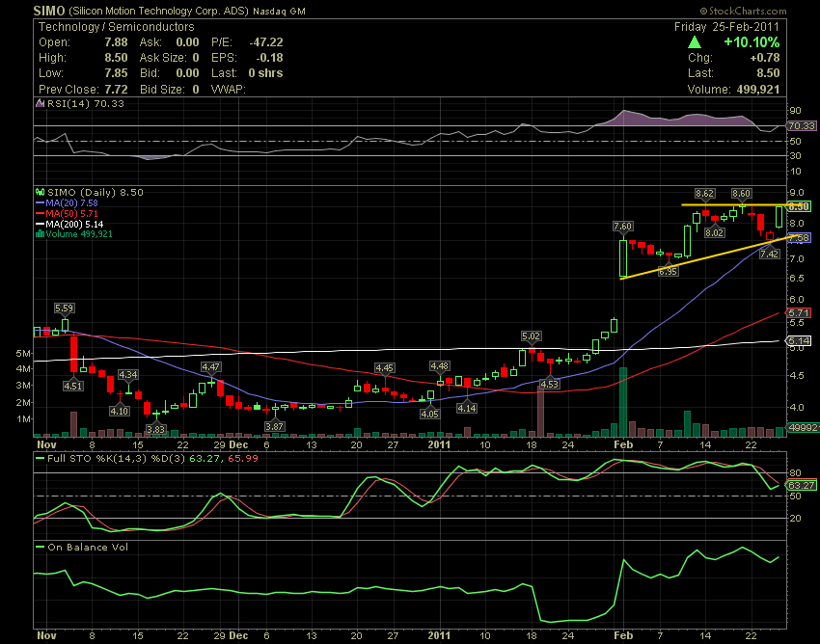The height and width of the screenshot is (644, 820).
Task: Click the 8.02 price callout
Action: click(714, 232)
